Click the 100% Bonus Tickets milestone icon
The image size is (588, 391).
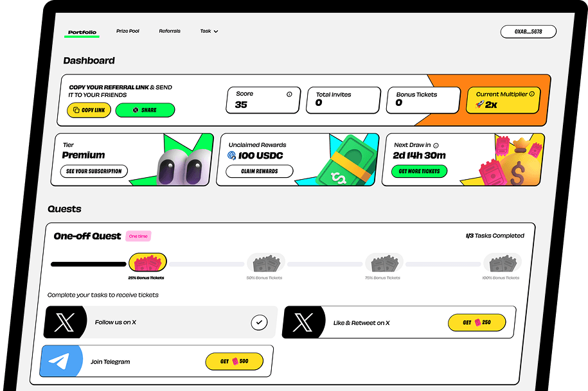tap(502, 263)
